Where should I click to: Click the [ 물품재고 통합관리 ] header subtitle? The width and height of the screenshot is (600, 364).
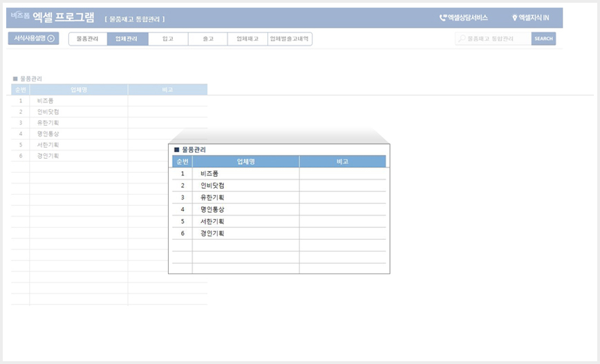point(135,19)
